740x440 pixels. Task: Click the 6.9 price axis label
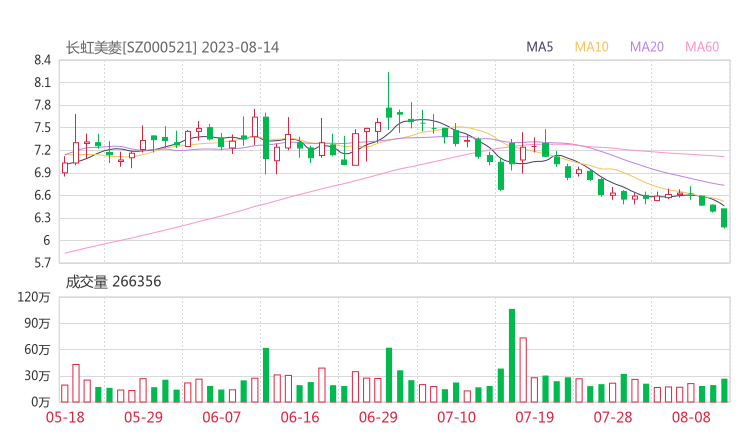[42, 173]
